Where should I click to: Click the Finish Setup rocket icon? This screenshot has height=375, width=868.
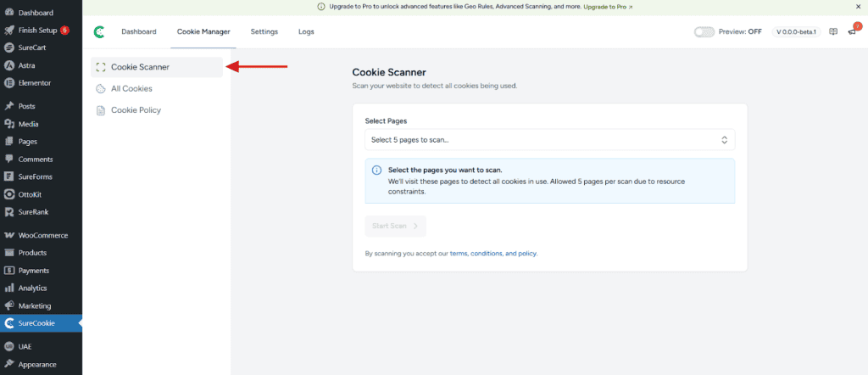tap(8, 30)
